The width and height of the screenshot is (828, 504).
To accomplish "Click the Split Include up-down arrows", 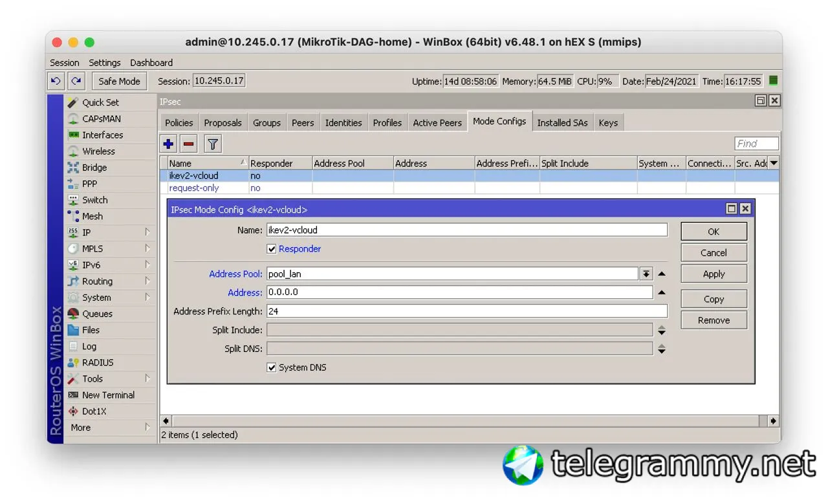I will coord(662,330).
